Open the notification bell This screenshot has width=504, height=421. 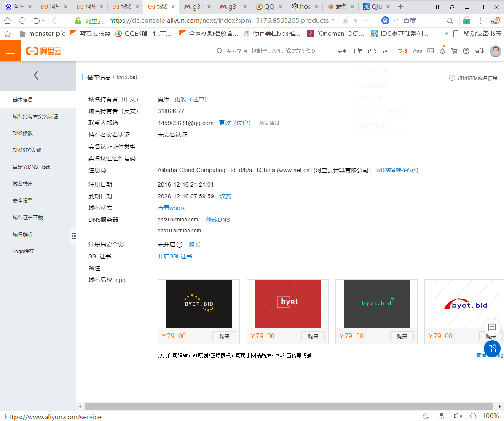(442, 51)
